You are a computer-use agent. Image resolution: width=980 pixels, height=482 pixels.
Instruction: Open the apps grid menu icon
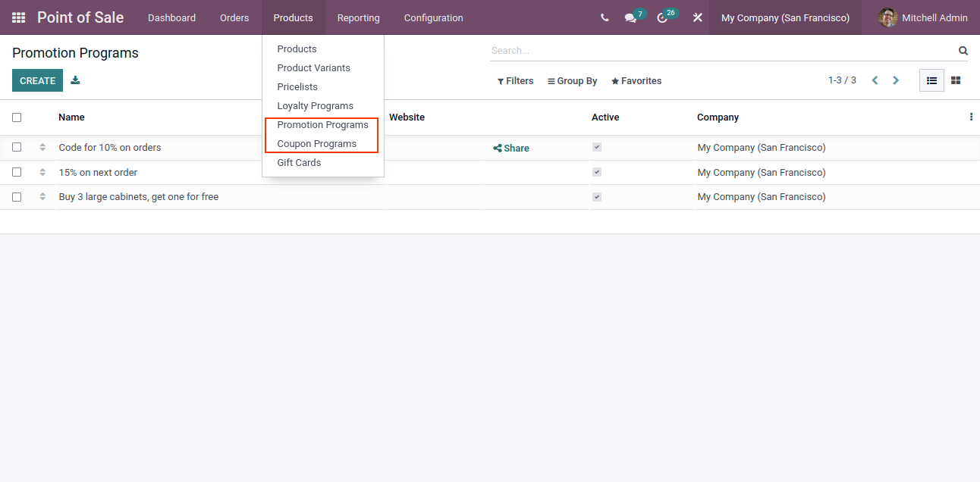coord(18,17)
